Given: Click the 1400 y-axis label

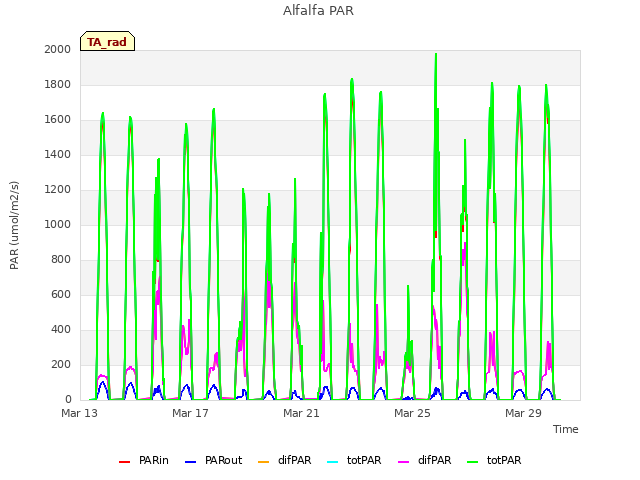Looking at the screenshot, I should pyautogui.click(x=58, y=154).
